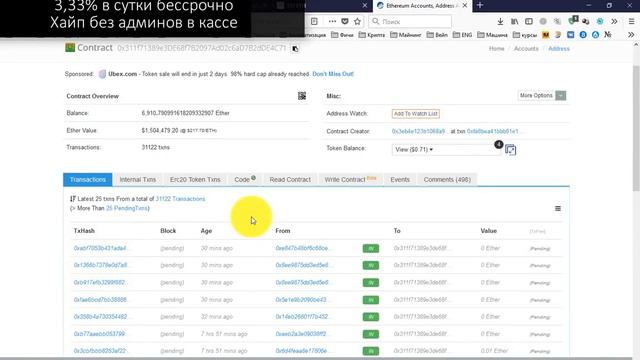Open the Read Contract tab

click(x=290, y=180)
